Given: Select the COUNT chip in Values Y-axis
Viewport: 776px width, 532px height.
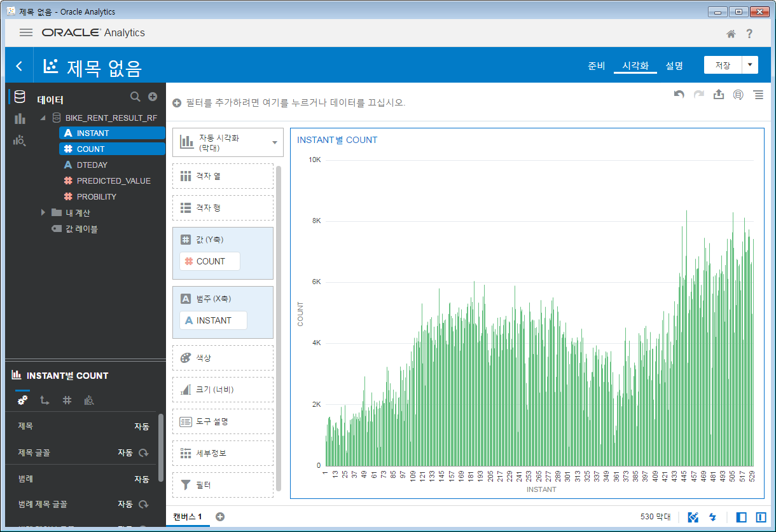Looking at the screenshot, I should 210,261.
